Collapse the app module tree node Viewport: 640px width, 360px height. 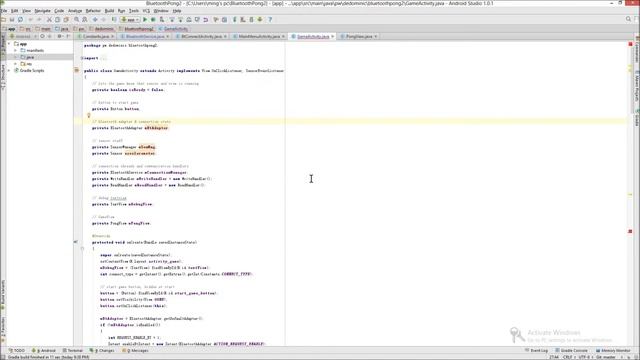(9, 44)
